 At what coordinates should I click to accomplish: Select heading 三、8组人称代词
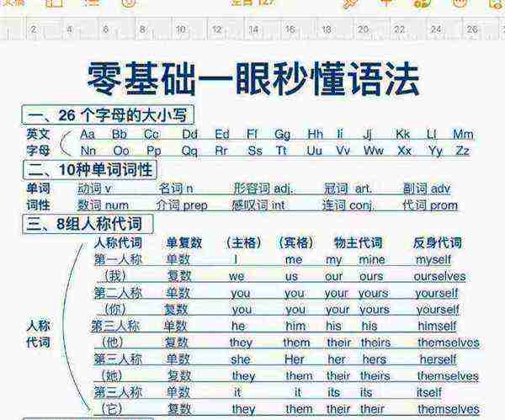click(88, 224)
